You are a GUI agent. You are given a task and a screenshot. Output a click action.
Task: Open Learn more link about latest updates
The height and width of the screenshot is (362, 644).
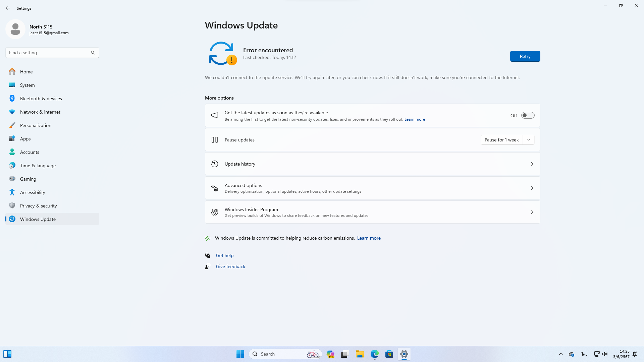tap(415, 119)
